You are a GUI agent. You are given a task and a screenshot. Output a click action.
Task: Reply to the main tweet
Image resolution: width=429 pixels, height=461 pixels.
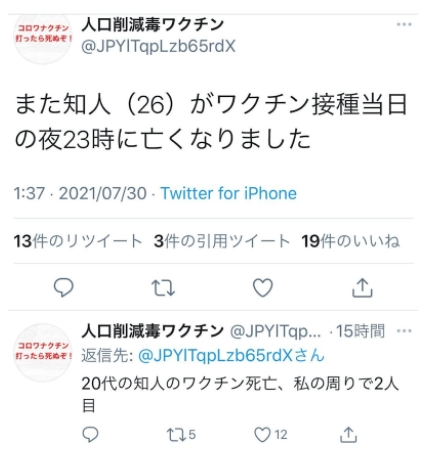(63, 288)
